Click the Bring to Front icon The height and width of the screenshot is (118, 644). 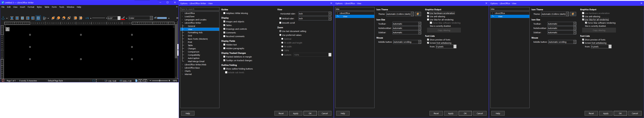click(53, 18)
